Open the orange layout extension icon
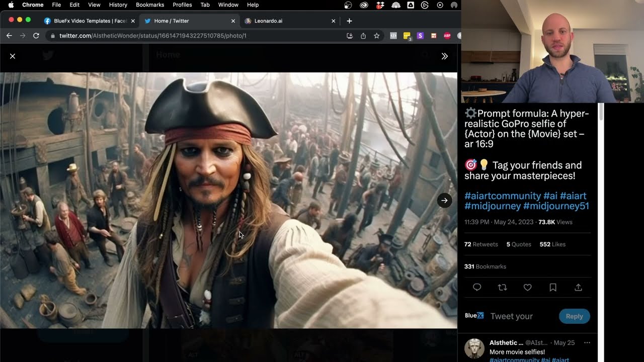 click(433, 36)
